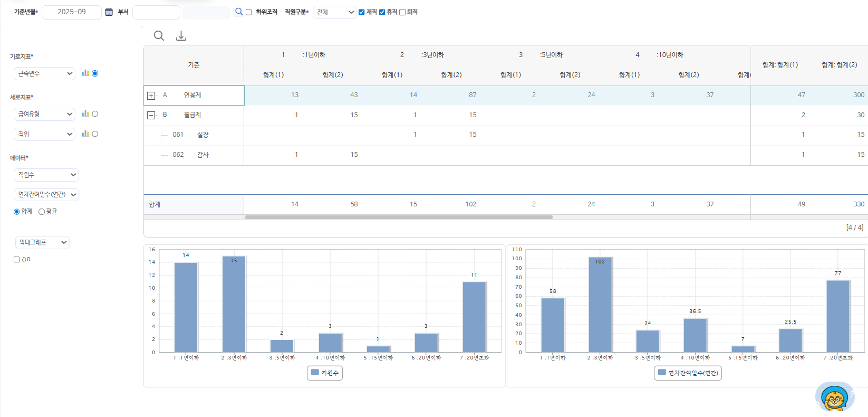Click the 합계 total row label
Screen dimensions: 868x417
pos(155,204)
